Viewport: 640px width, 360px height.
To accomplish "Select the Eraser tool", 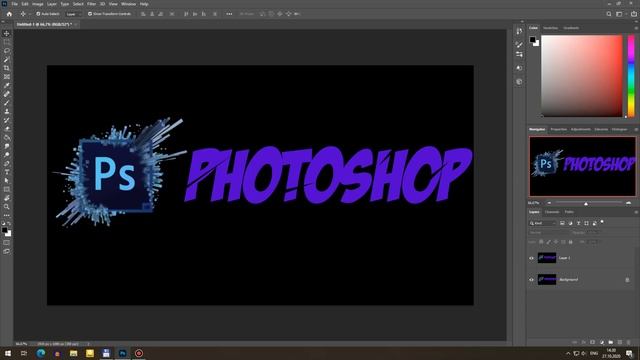I will pyautogui.click(x=7, y=129).
